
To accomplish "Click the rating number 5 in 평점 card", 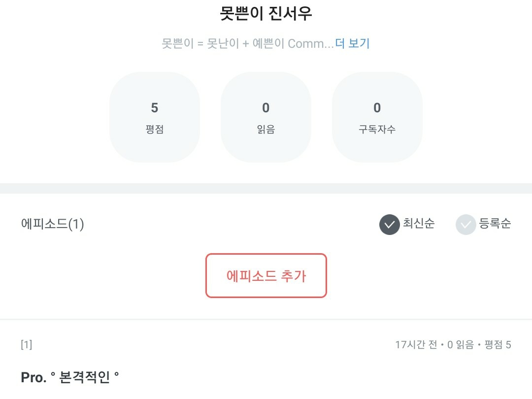I will coord(155,107).
